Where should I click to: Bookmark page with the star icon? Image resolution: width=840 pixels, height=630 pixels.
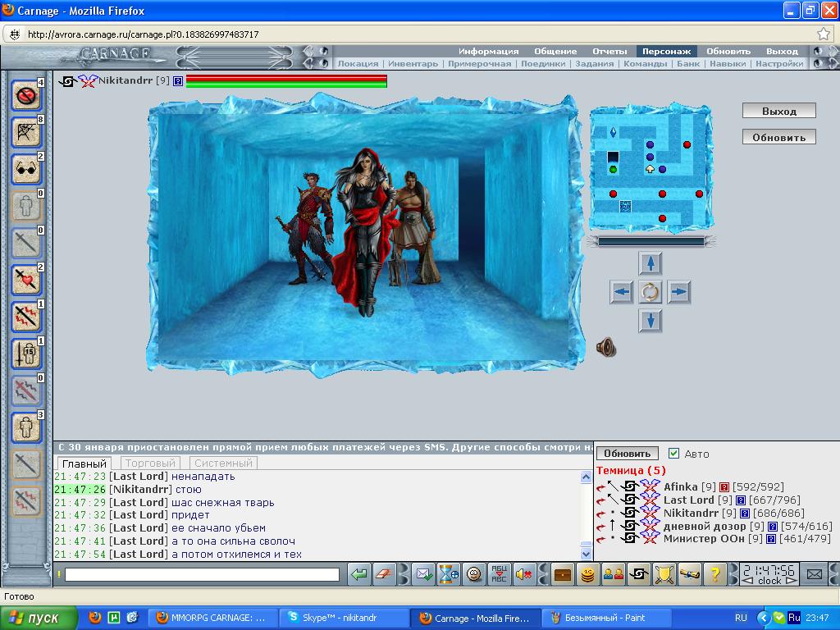coord(824,34)
